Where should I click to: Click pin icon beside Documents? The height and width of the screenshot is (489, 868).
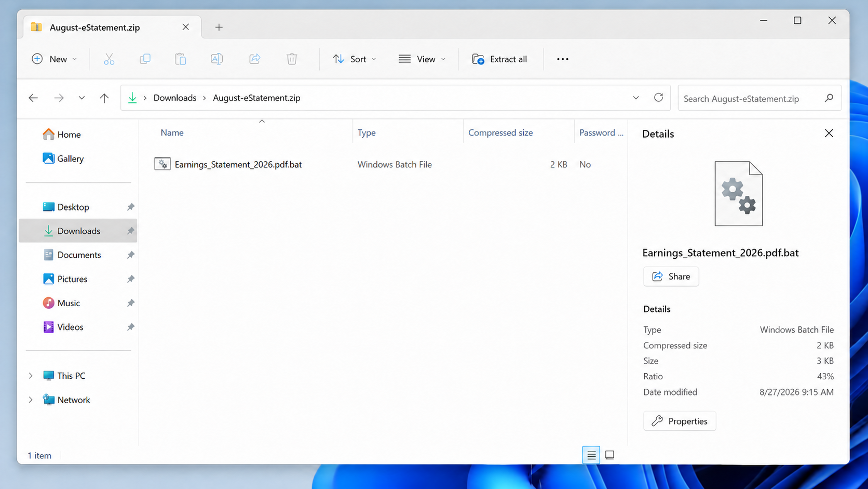131,255
